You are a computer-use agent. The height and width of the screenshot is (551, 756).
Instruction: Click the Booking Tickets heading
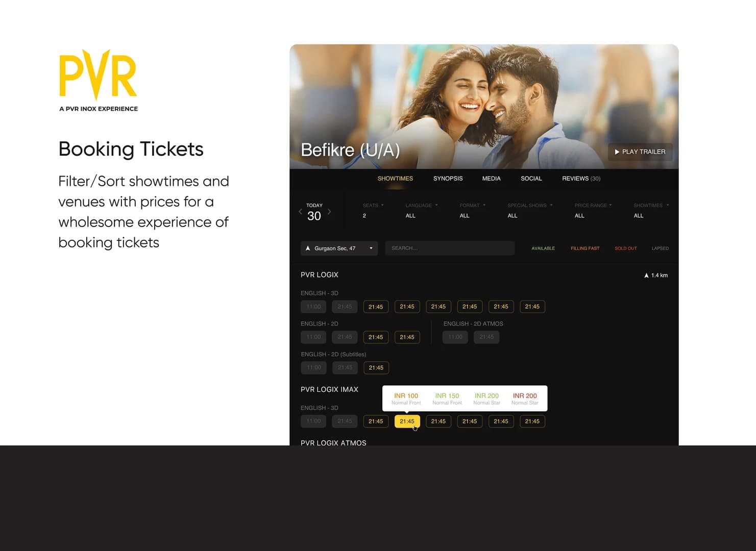tap(131, 149)
